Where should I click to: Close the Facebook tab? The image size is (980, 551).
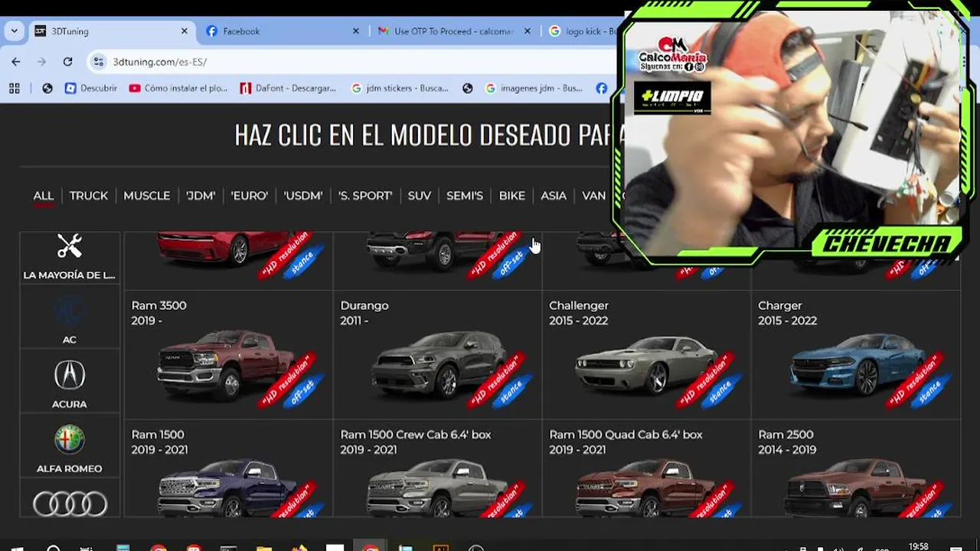[356, 31]
